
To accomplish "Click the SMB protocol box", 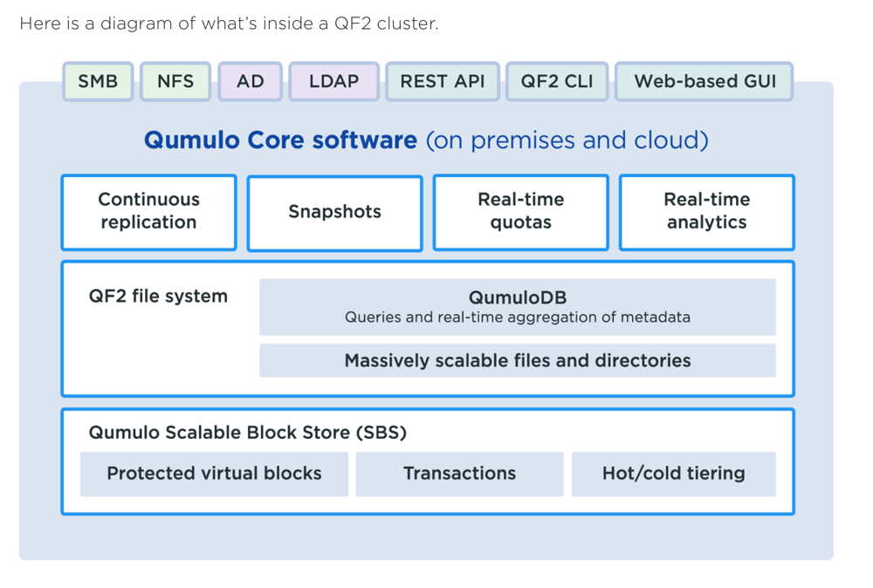I will pyautogui.click(x=98, y=81).
